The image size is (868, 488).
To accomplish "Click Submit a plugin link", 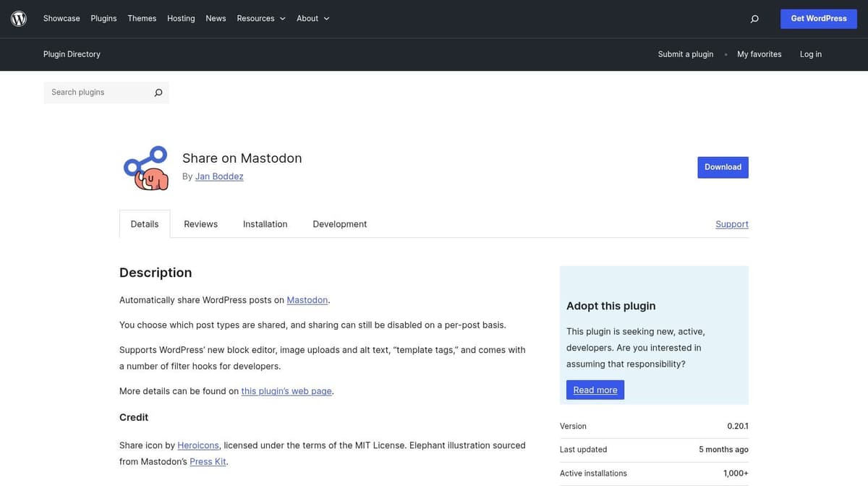I will [x=686, y=54].
